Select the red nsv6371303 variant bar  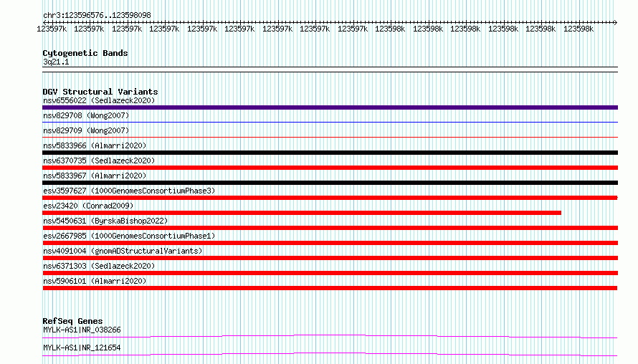(x=330, y=273)
